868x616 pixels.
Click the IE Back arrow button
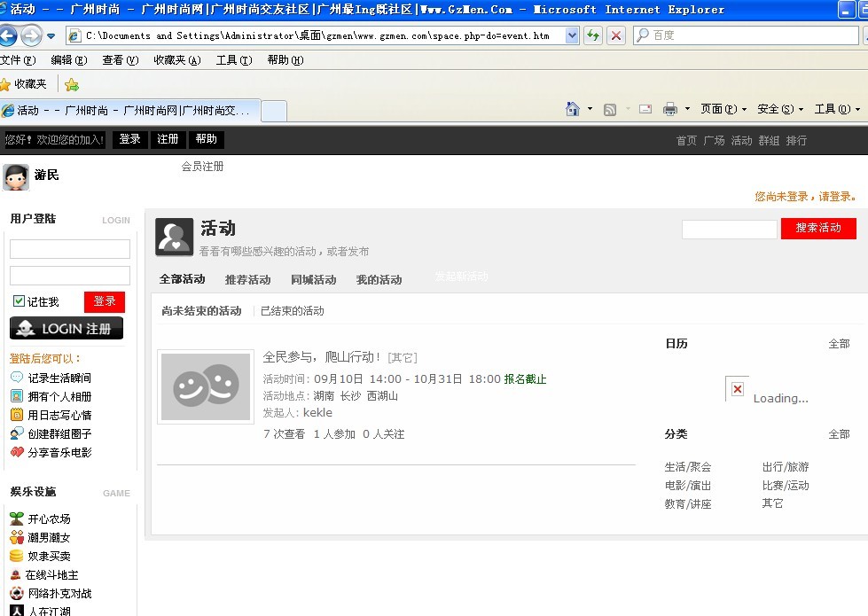pos(8,36)
